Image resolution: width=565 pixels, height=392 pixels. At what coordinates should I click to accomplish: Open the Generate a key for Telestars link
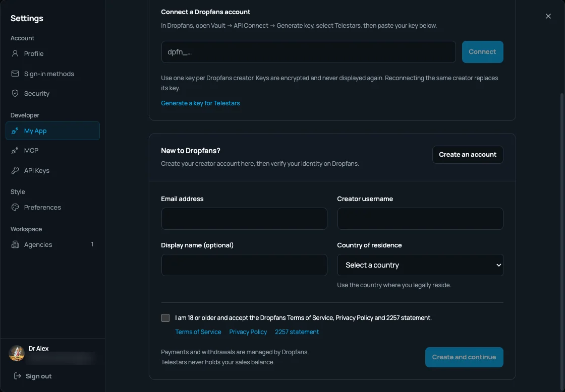pos(200,103)
